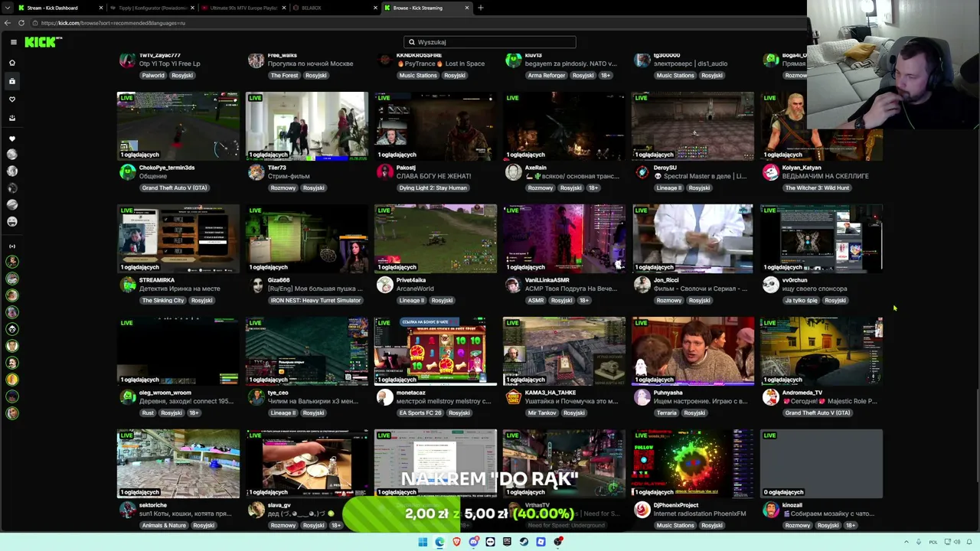980x551 pixels.
Task: Switch to BELABOX tab
Action: click(335, 8)
